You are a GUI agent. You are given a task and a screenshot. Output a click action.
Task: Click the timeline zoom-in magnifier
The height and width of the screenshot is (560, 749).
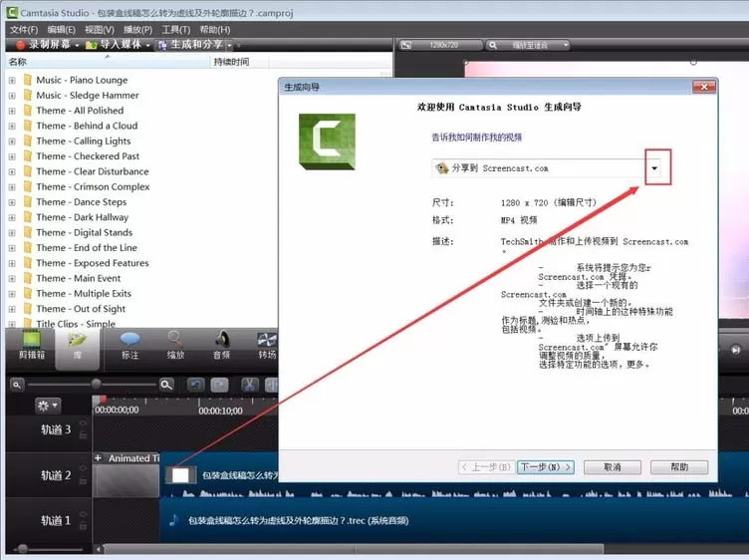pos(166,385)
